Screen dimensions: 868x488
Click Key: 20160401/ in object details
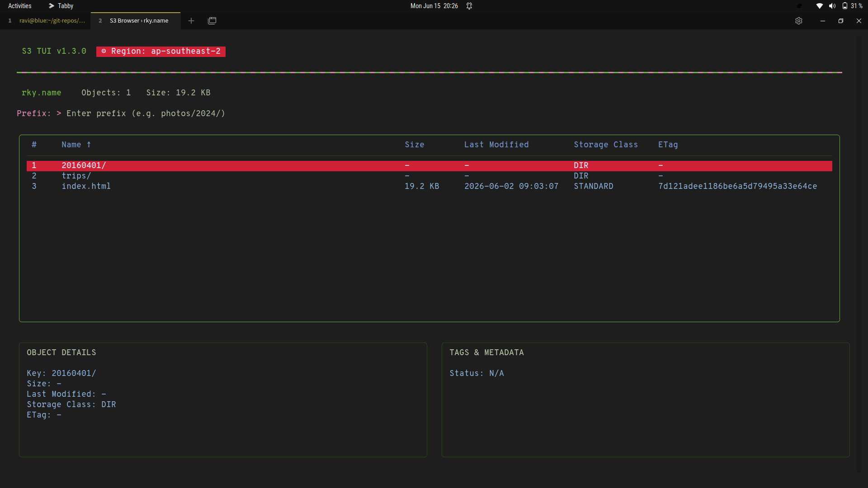click(61, 373)
